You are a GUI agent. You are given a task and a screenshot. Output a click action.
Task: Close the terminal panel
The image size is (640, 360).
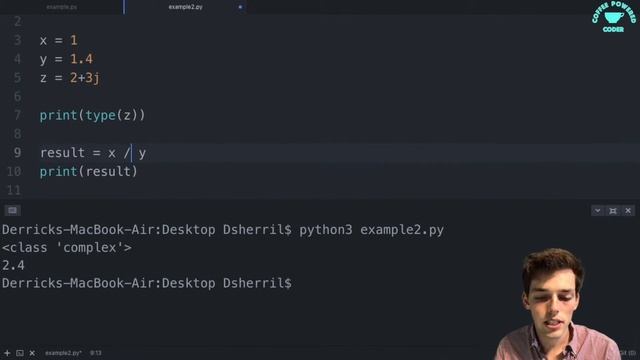(628, 211)
